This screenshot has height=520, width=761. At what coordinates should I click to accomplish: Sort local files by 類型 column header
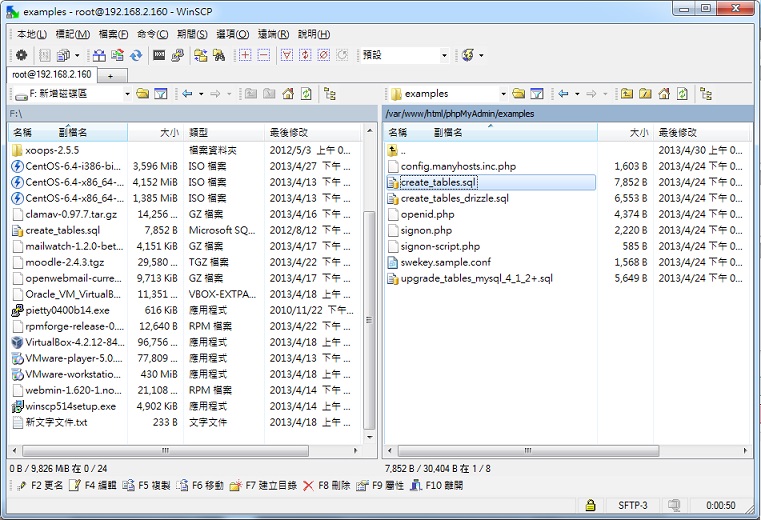[224, 133]
